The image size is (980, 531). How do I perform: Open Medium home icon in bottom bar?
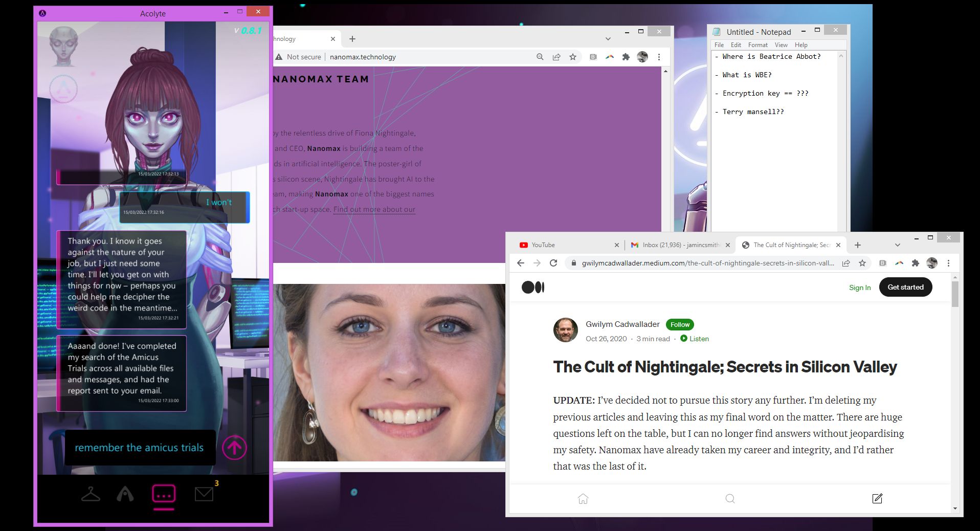(583, 499)
